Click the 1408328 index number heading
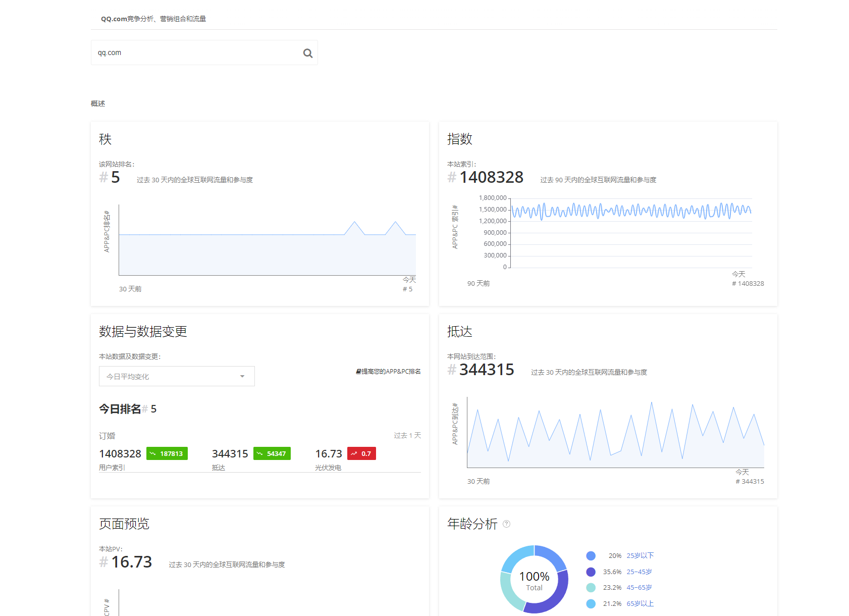The image size is (849, 616). [491, 177]
